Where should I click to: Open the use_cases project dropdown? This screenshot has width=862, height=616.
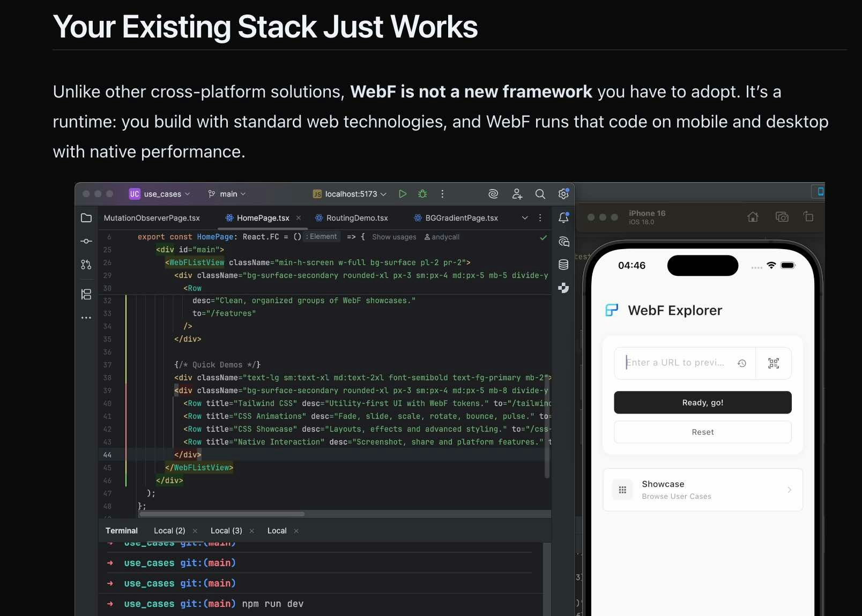159,194
